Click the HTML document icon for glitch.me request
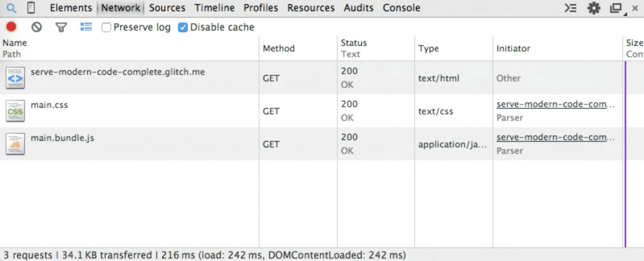The image size is (644, 261). pos(15,78)
